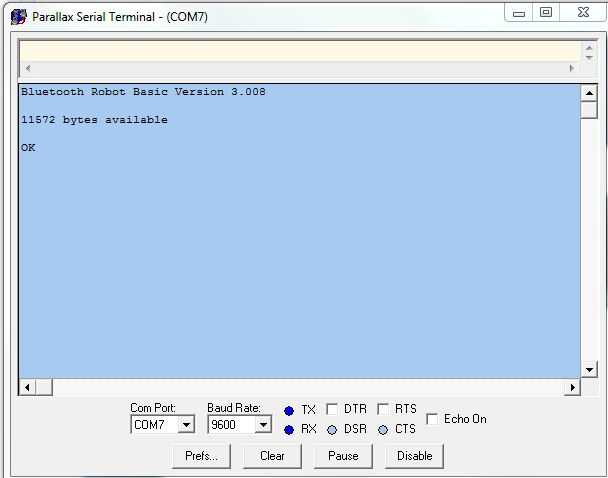The width and height of the screenshot is (608, 478).
Task: Click the TX indicator light
Action: click(289, 410)
